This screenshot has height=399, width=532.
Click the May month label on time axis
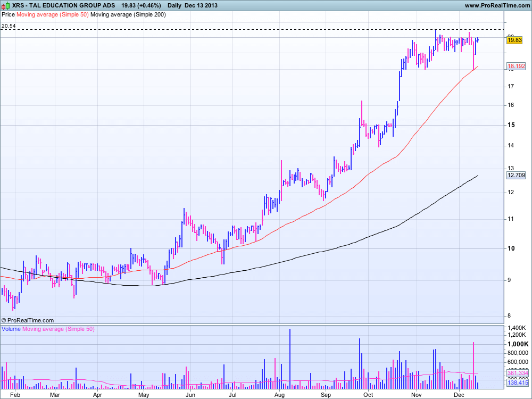point(144,395)
